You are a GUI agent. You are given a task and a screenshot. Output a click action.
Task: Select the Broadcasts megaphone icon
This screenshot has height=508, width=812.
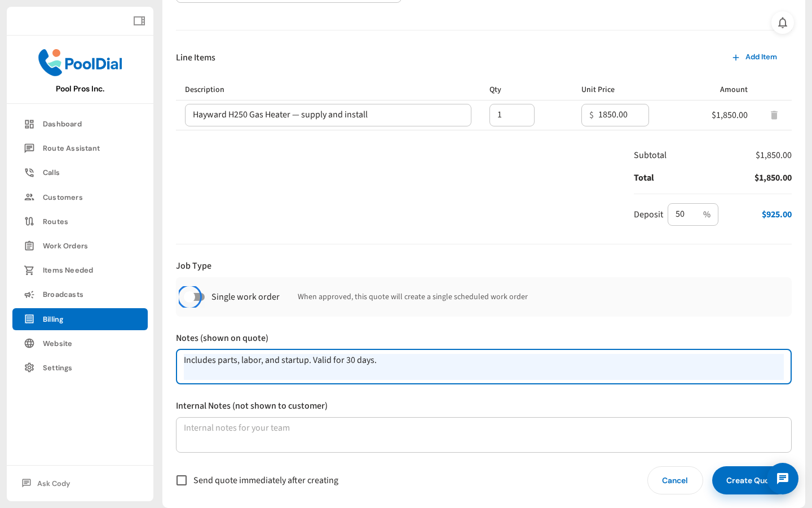29,294
